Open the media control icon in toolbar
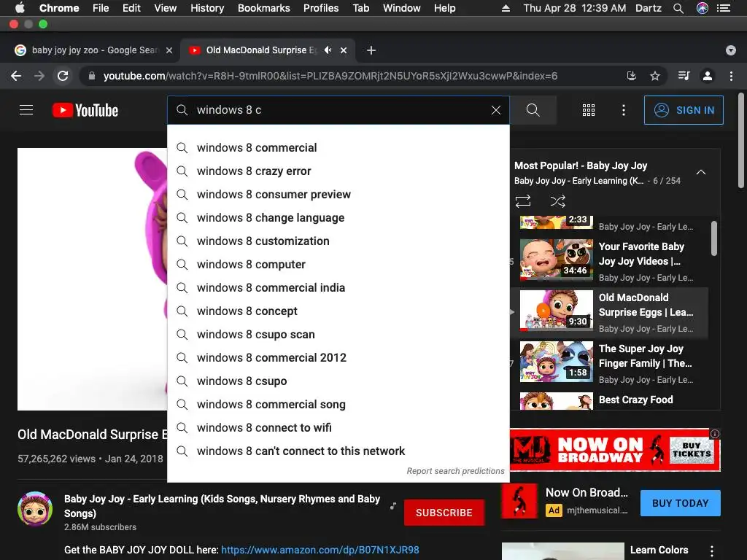This screenshot has width=747, height=560. pyautogui.click(x=684, y=76)
